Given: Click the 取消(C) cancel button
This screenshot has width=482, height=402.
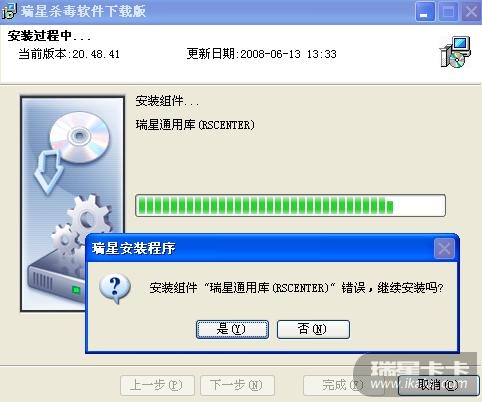Looking at the screenshot, I should [439, 385].
